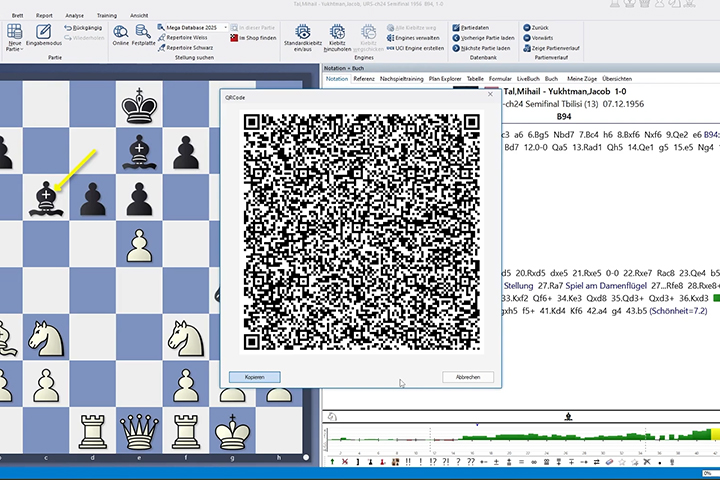
Task: Click Abbrechen in the QRCode dialog
Action: (468, 377)
